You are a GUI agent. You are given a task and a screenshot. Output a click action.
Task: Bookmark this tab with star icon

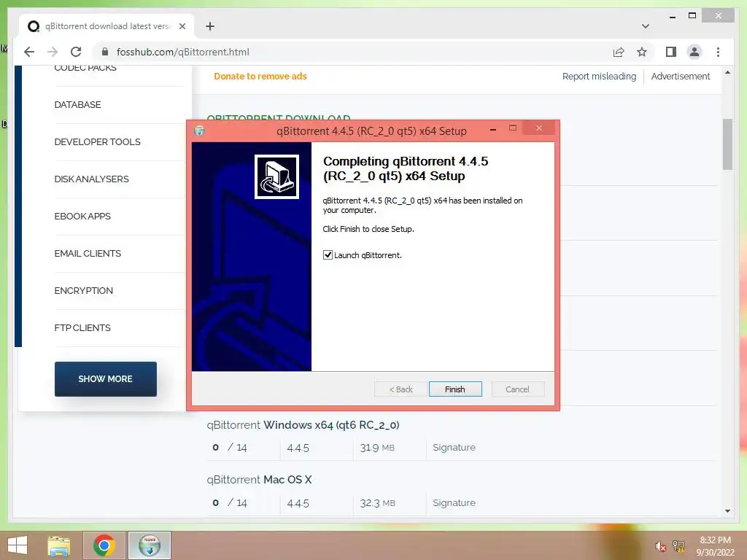[642, 52]
